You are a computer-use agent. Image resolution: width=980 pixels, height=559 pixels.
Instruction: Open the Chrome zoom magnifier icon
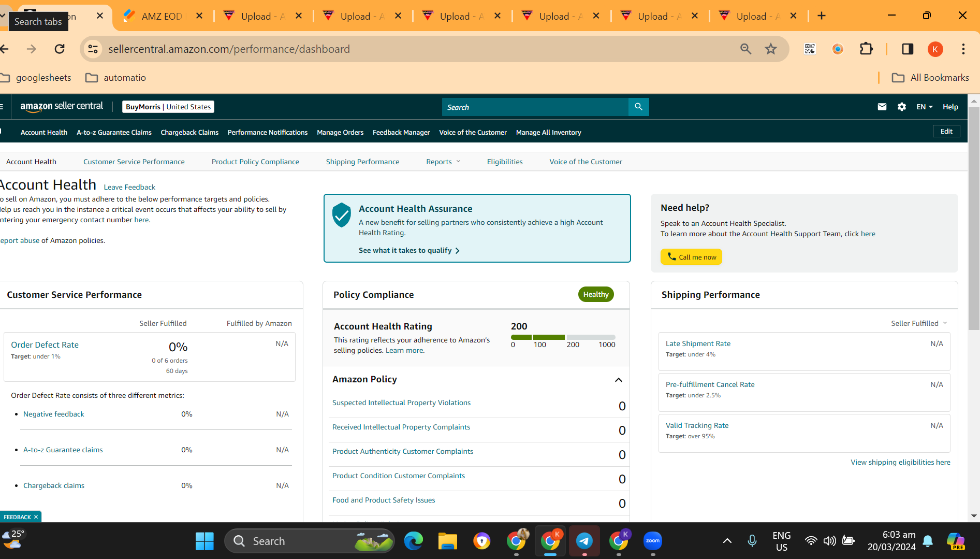coord(745,49)
